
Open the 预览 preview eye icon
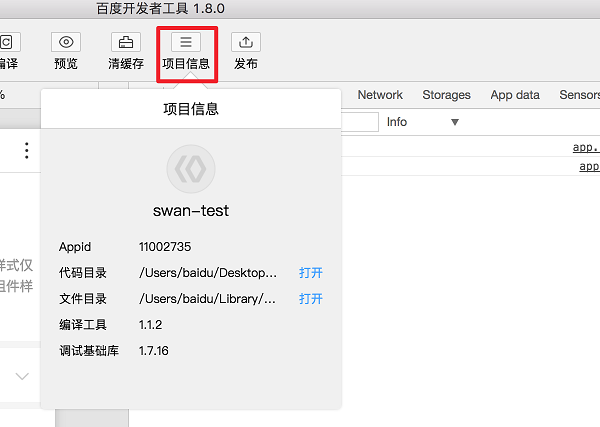(x=66, y=42)
